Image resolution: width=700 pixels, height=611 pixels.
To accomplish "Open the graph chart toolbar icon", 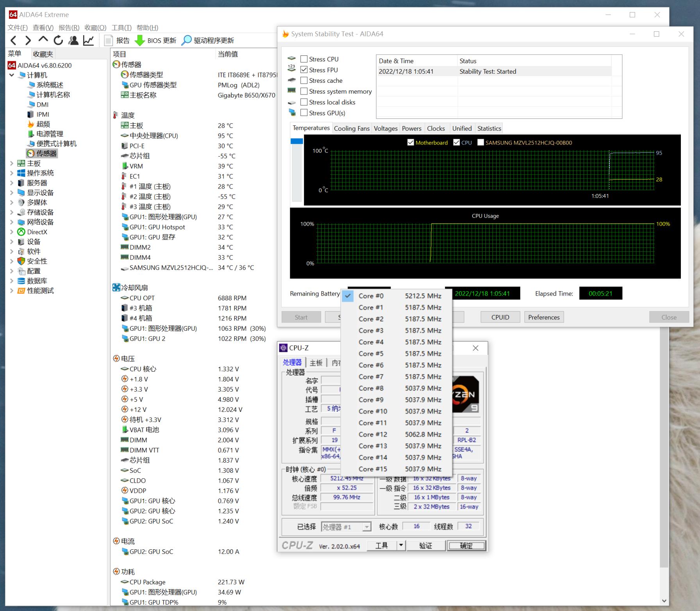I will (89, 40).
